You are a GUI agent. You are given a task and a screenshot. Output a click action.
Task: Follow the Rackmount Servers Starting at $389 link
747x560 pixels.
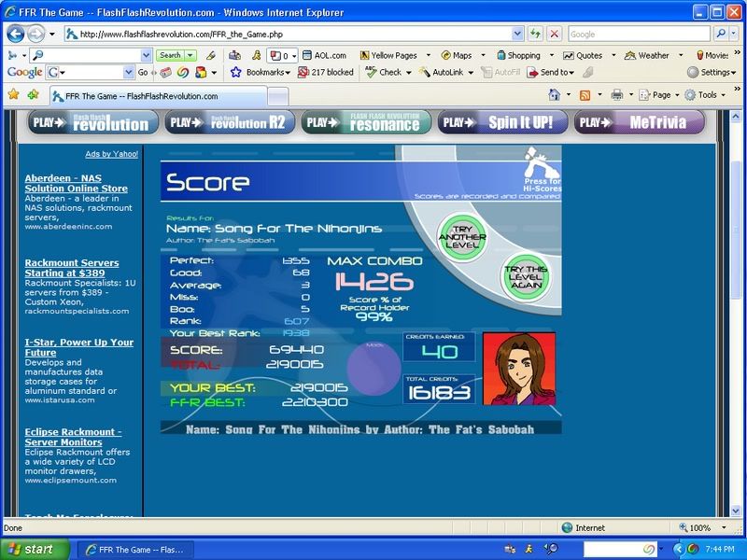point(72,269)
